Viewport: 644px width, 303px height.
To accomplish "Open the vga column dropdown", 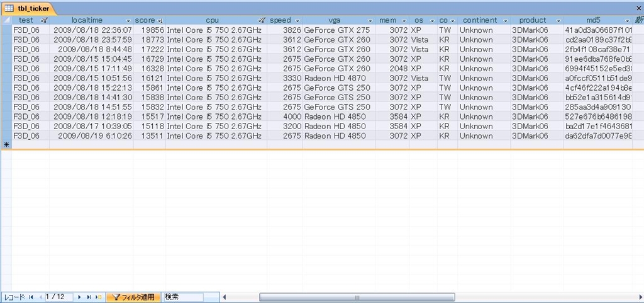I will [370, 21].
